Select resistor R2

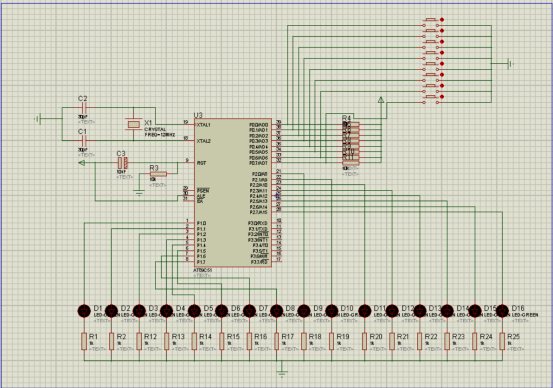click(111, 341)
